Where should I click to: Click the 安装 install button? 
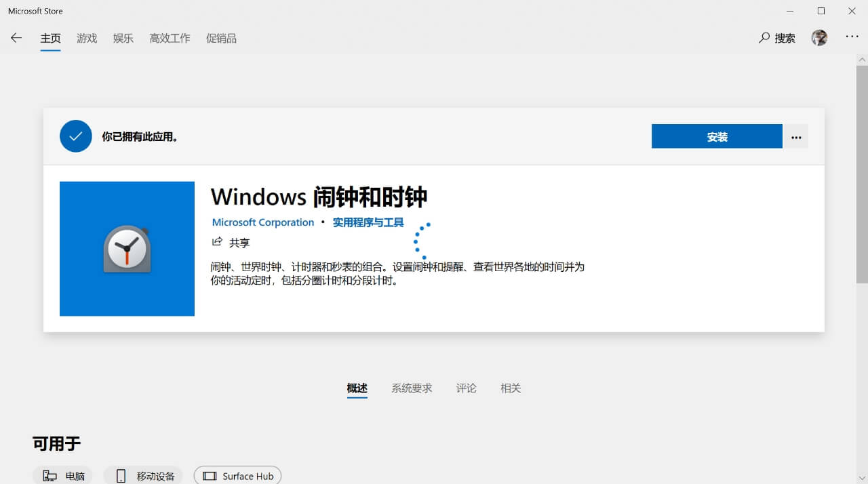tap(717, 136)
